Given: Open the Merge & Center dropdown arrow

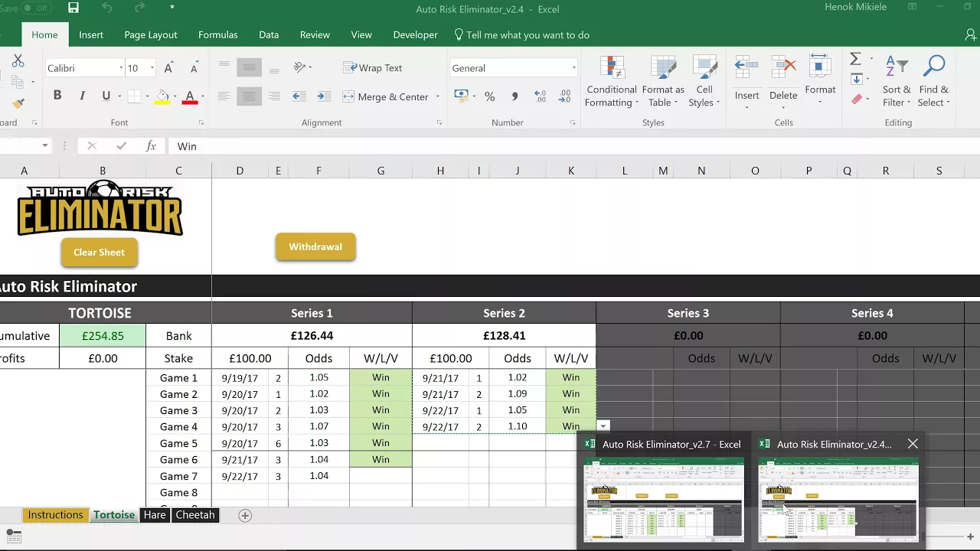Looking at the screenshot, I should [x=438, y=96].
